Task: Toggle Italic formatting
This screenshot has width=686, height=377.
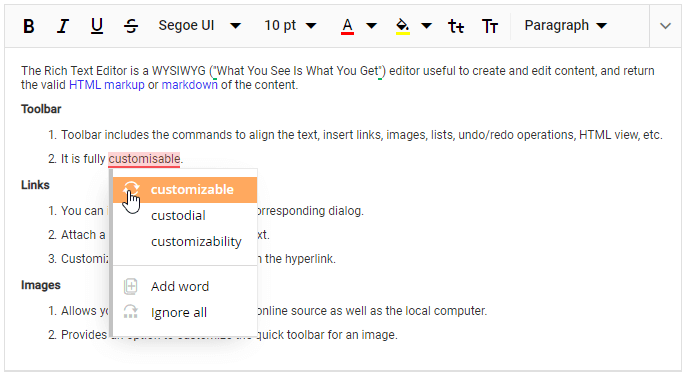Action: [x=63, y=26]
